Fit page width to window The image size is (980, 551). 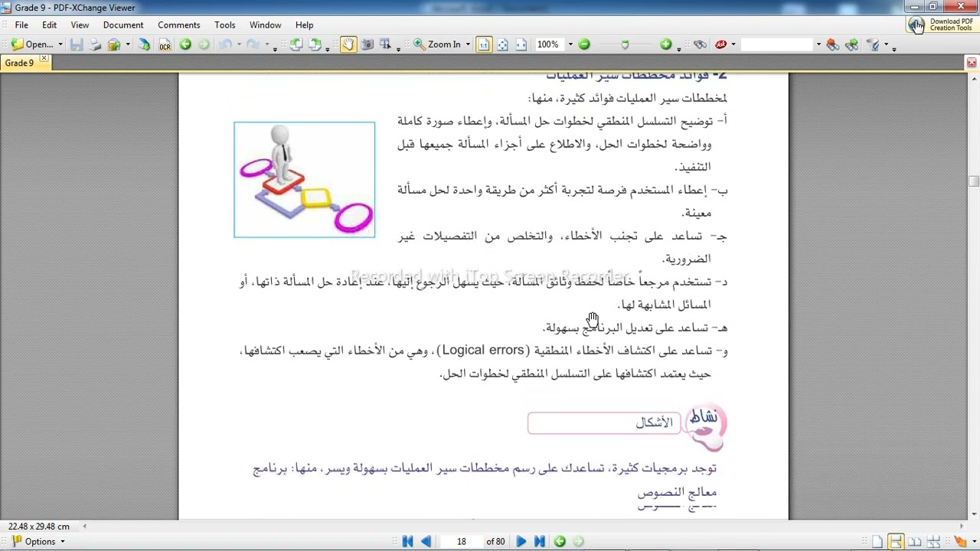(x=521, y=44)
